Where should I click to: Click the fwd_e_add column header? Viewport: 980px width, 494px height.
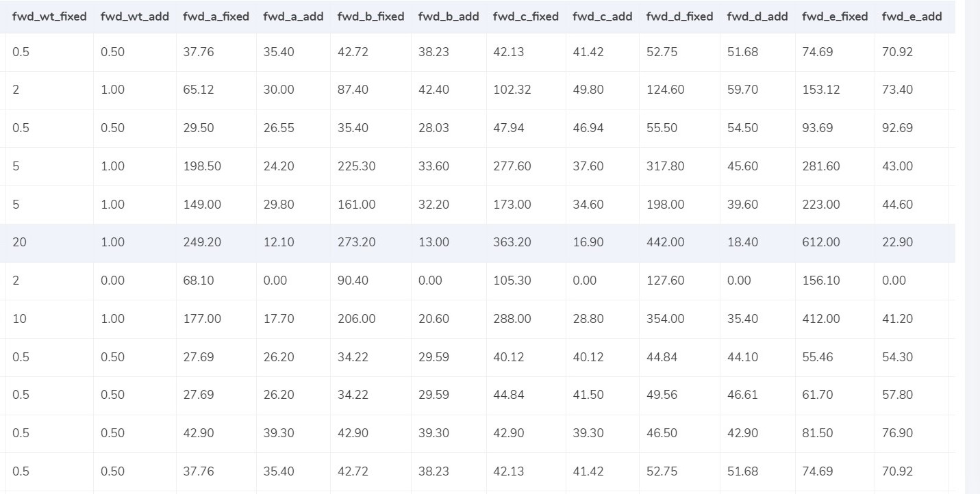[x=912, y=16]
